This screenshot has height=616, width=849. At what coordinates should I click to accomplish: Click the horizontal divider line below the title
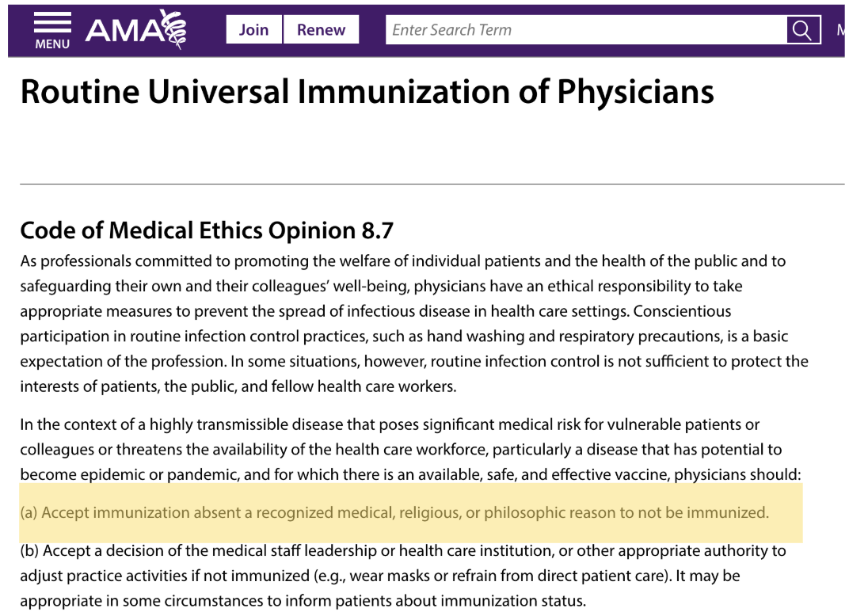[432, 184]
